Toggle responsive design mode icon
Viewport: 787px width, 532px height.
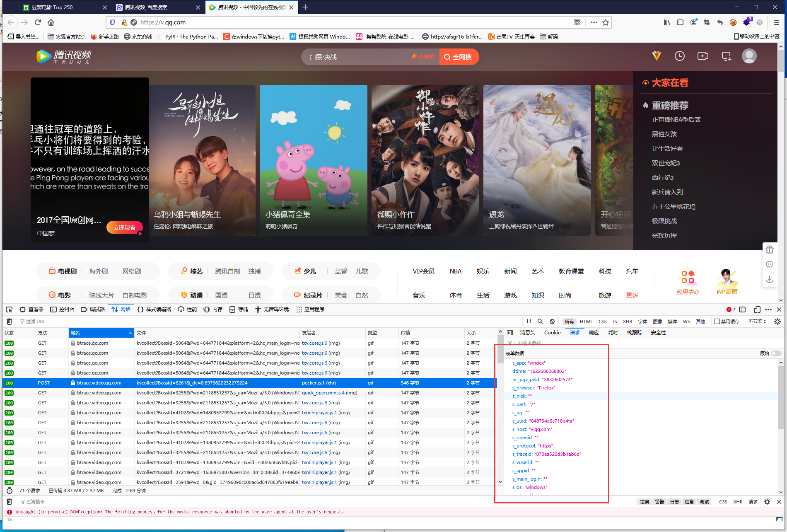757,310
